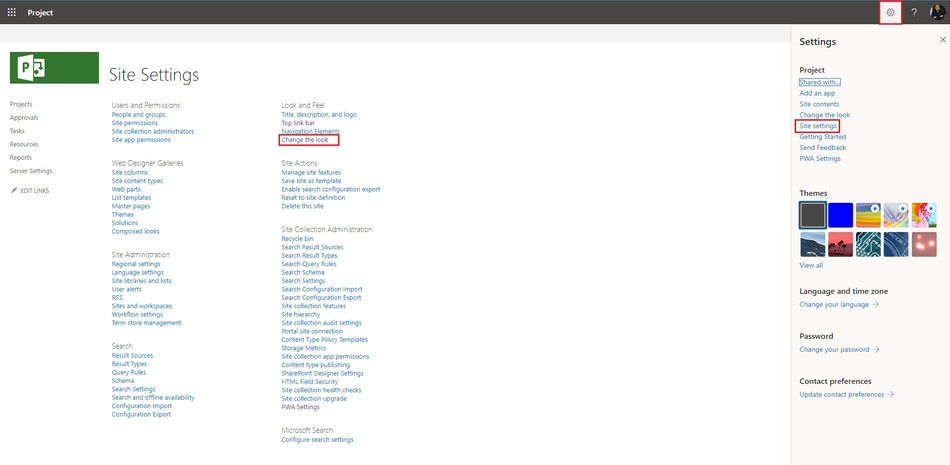Open Recycle bin link

(297, 239)
